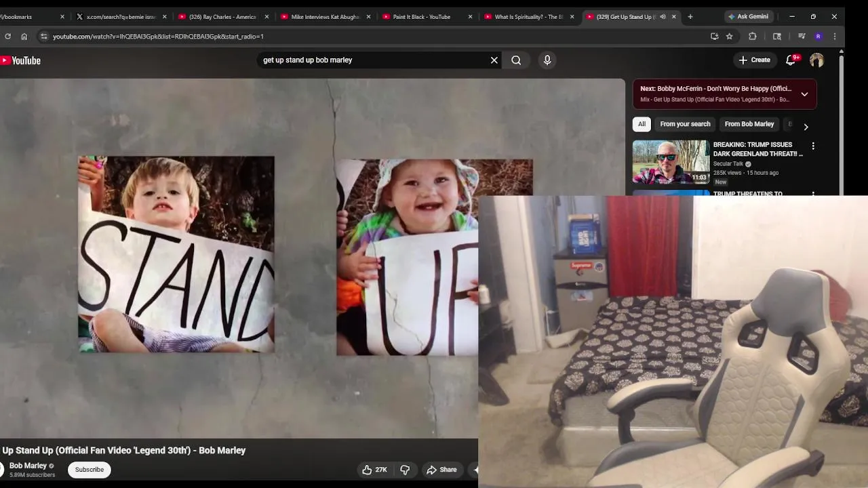Screen dimensions: 868x488
Task: Open the Bob Marley channel name link
Action: [28, 466]
